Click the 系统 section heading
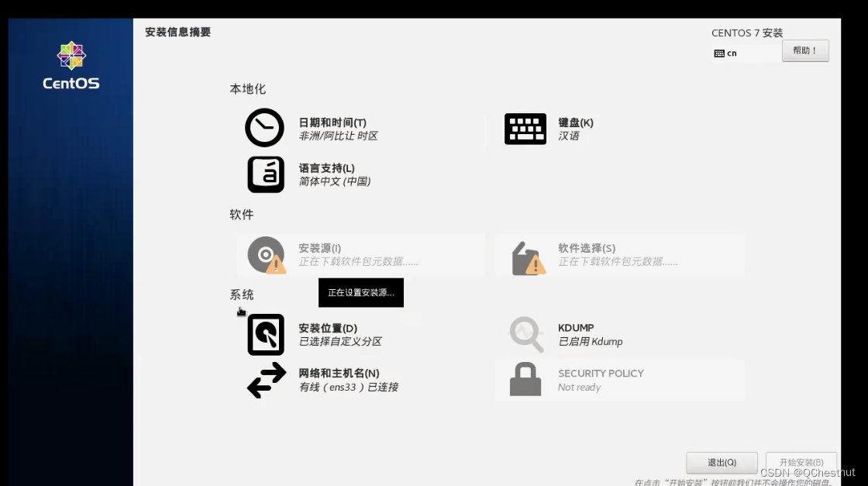 (241, 295)
